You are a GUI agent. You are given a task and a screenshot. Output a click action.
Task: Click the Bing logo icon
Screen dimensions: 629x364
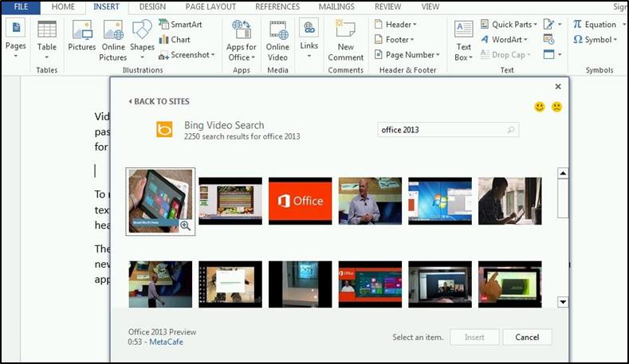pos(164,129)
